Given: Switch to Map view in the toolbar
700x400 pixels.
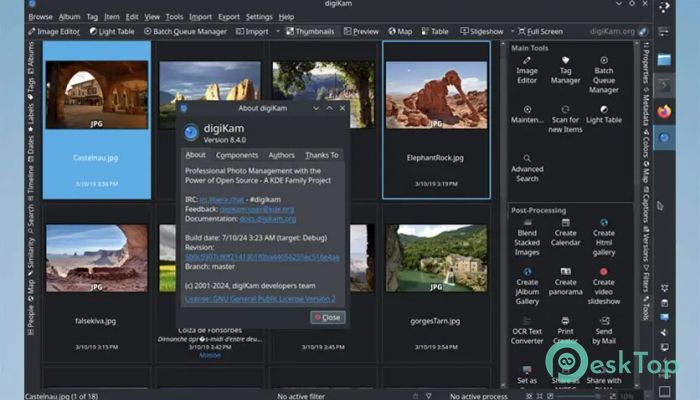Looking at the screenshot, I should pos(400,31).
